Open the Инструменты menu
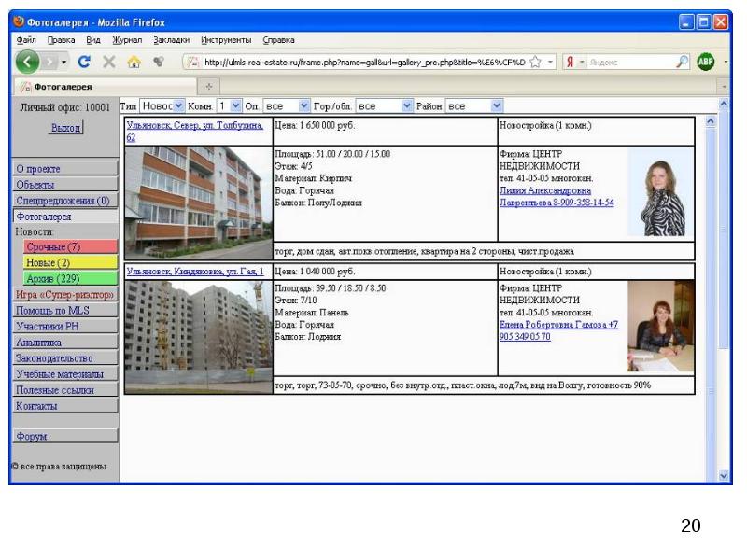The height and width of the screenshot is (560, 747). 226,40
